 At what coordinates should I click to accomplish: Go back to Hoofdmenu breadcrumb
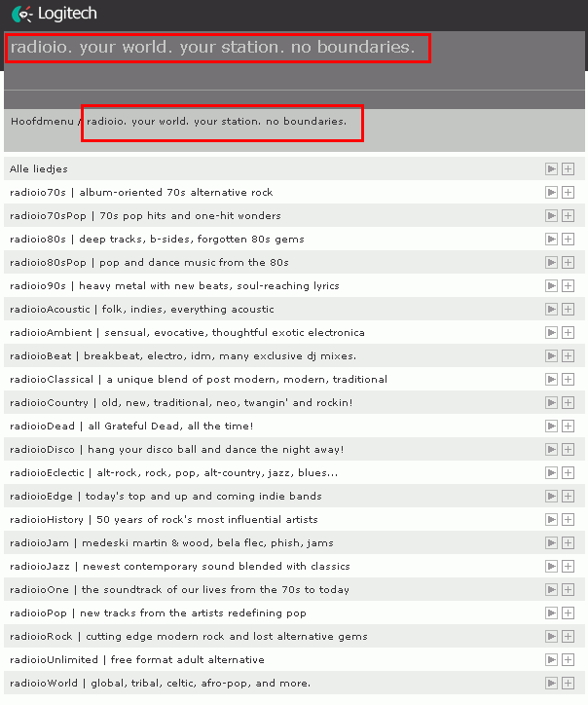[x=40, y=122]
